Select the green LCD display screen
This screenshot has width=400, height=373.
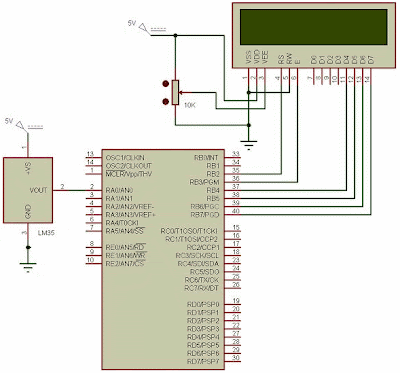[x=314, y=27]
